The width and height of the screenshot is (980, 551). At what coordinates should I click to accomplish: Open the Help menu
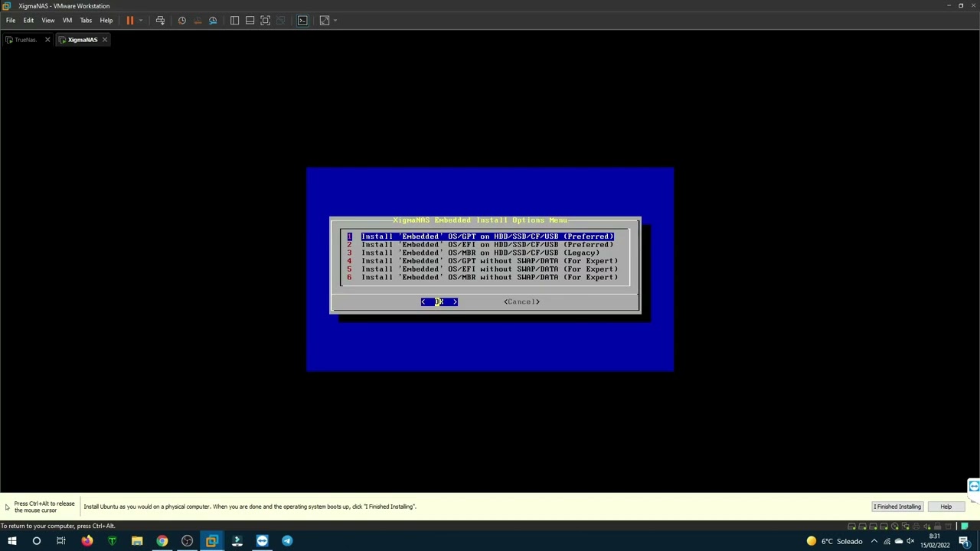pyautogui.click(x=106, y=21)
